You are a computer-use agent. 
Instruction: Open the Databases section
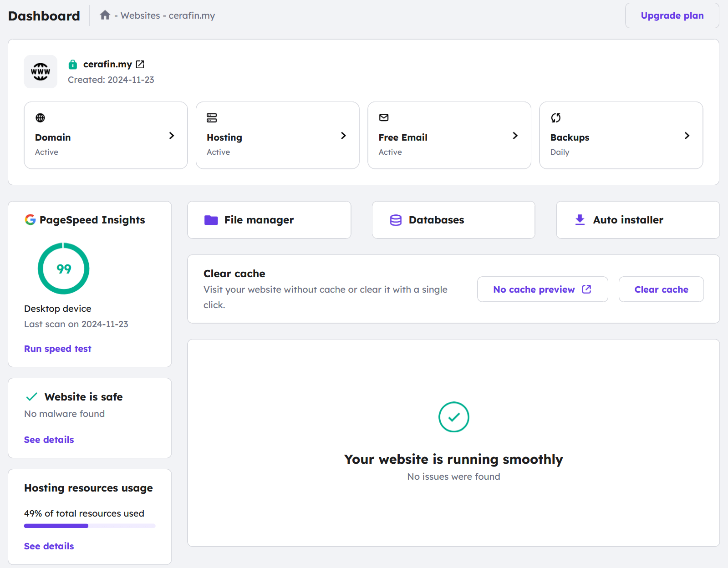(x=453, y=220)
